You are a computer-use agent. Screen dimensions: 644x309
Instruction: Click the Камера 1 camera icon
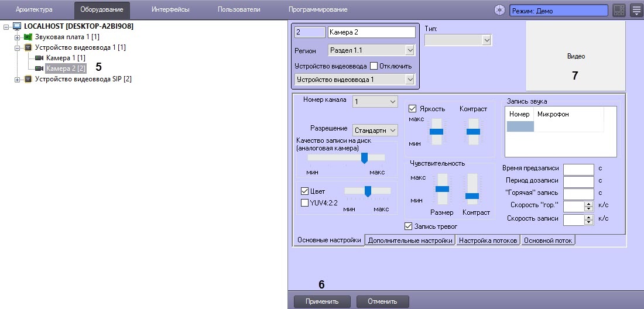(39, 58)
